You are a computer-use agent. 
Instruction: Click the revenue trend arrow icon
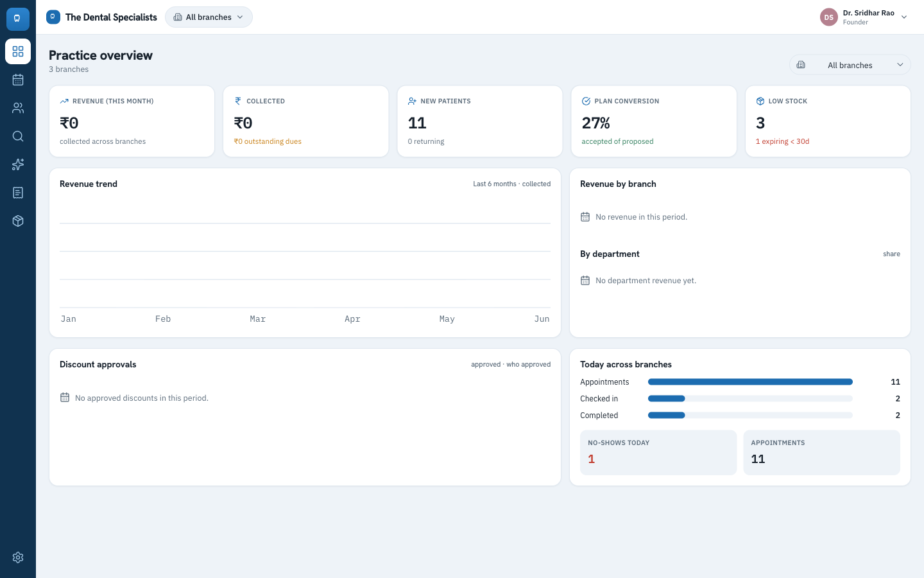pyautogui.click(x=64, y=101)
